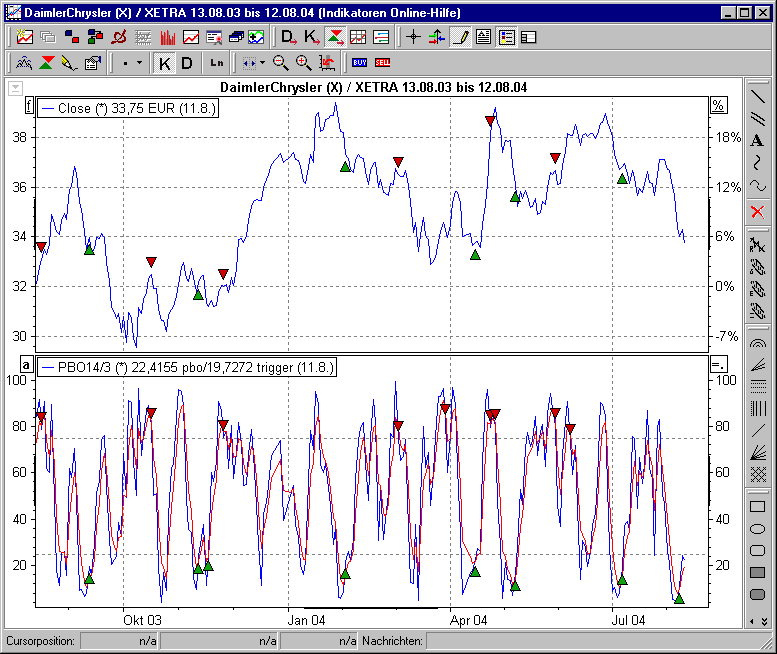Select the trend line drawing tool
Screen dimensions: 777x654
(757, 97)
